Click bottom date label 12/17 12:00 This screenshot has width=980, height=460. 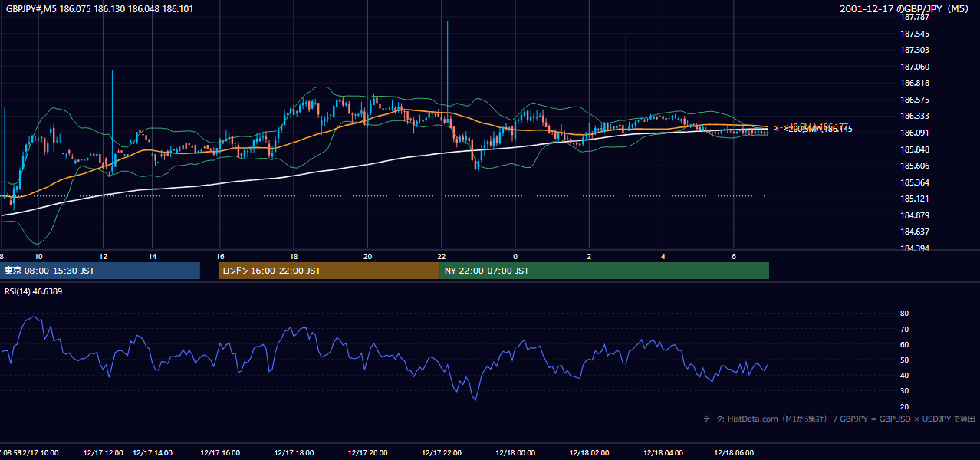[104, 452]
